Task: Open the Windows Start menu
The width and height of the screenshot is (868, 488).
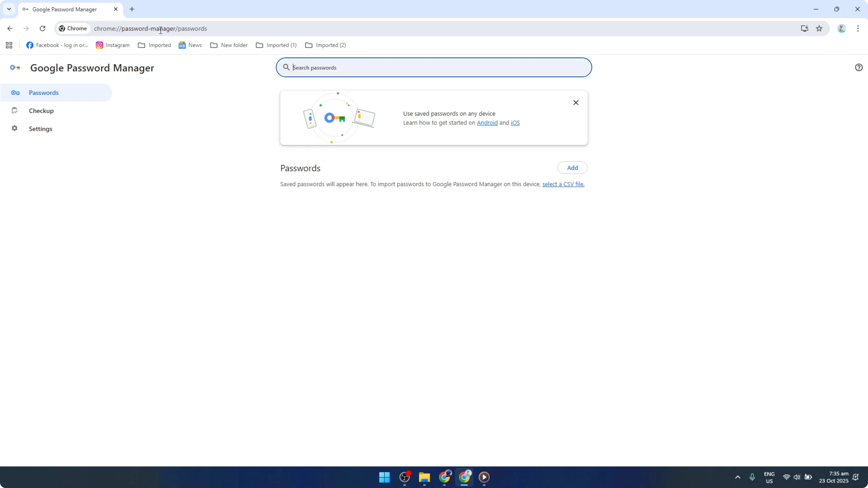Action: click(384, 477)
